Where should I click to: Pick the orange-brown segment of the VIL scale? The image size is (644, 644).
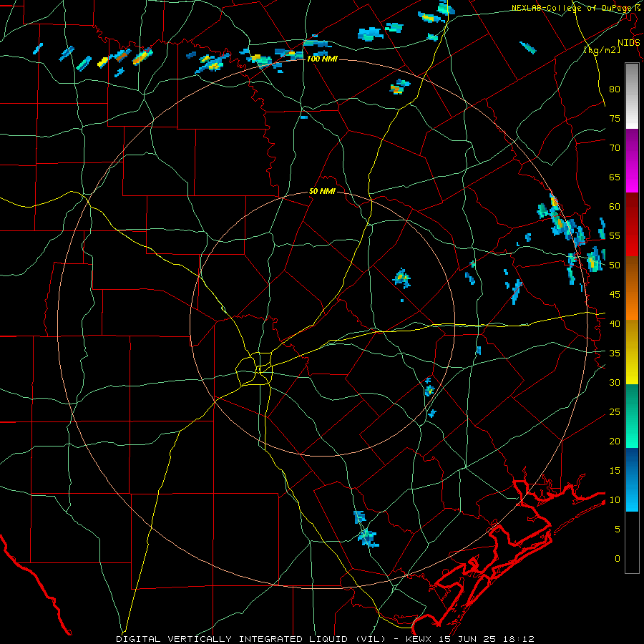click(x=632, y=288)
